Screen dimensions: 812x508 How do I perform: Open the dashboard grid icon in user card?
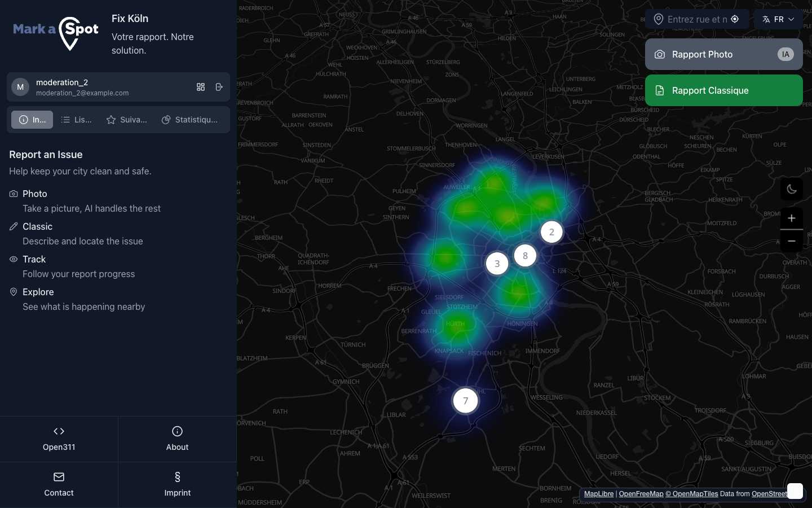click(201, 87)
